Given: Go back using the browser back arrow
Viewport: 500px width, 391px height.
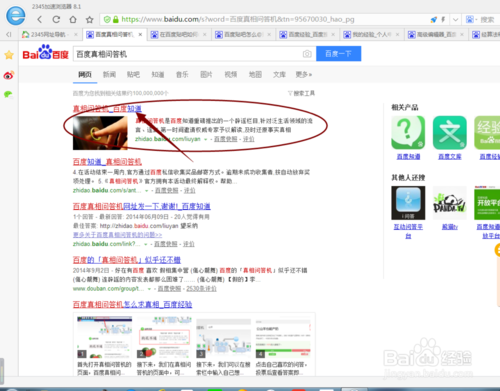Looking at the screenshot, I should click(40, 19).
